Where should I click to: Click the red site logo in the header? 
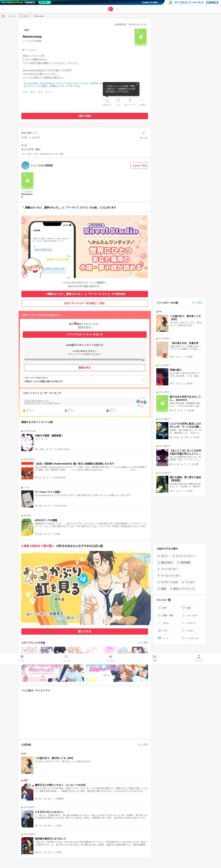click(110, 9)
